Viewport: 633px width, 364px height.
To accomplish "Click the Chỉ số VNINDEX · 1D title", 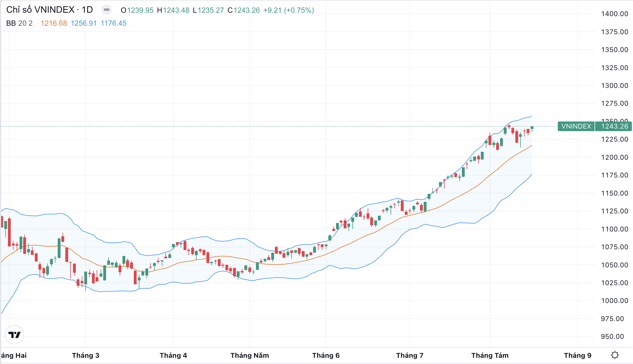I will tap(49, 10).
